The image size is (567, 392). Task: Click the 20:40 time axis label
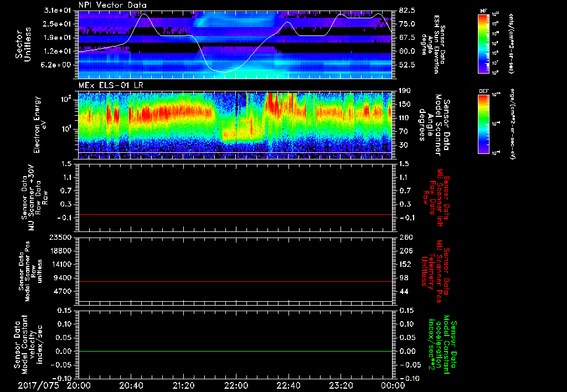tap(131, 385)
